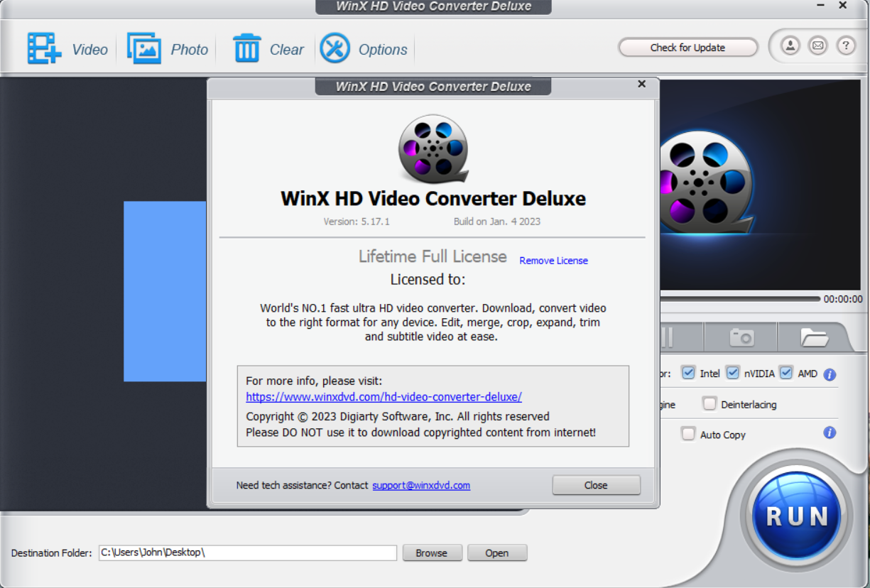Click the film reel logo in About dialog
Viewport: 870px width, 588px height.
point(433,149)
